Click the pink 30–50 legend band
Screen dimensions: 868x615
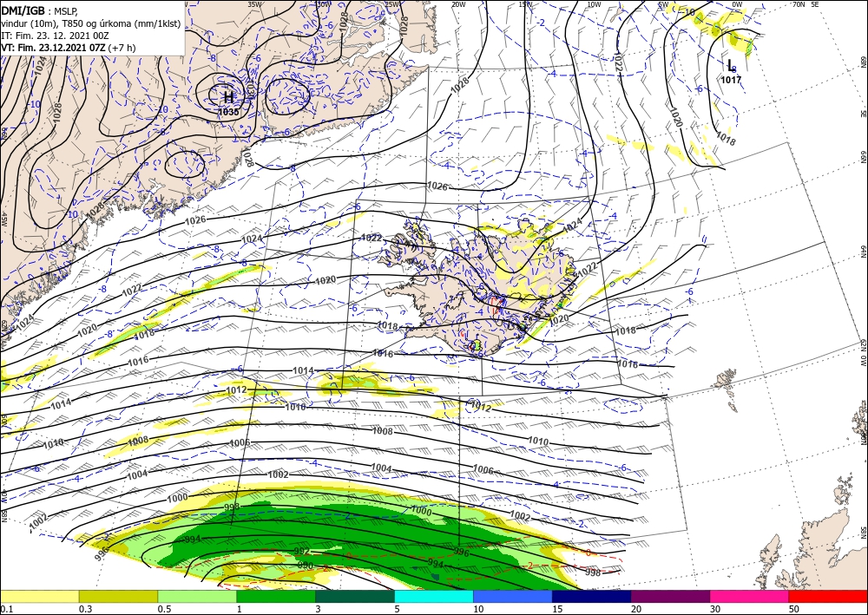750,596
